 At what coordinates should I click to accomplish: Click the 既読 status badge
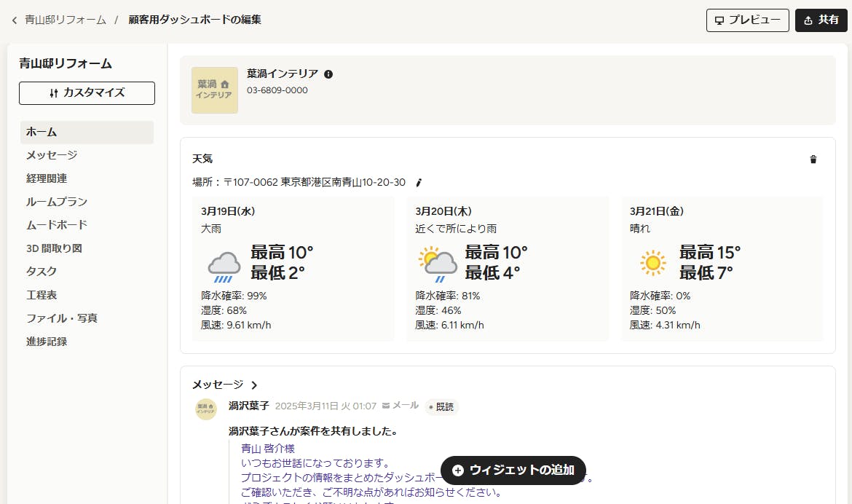(x=441, y=406)
